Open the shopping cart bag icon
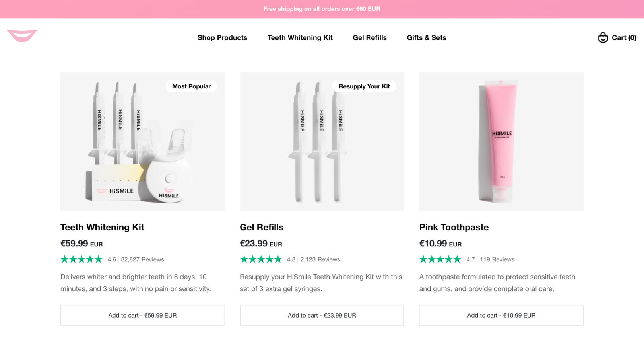 pyautogui.click(x=603, y=37)
